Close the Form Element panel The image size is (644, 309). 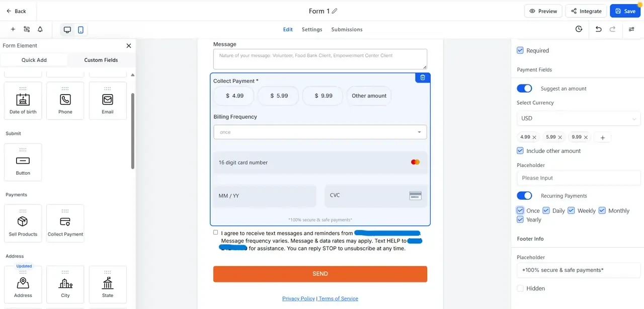tap(129, 45)
